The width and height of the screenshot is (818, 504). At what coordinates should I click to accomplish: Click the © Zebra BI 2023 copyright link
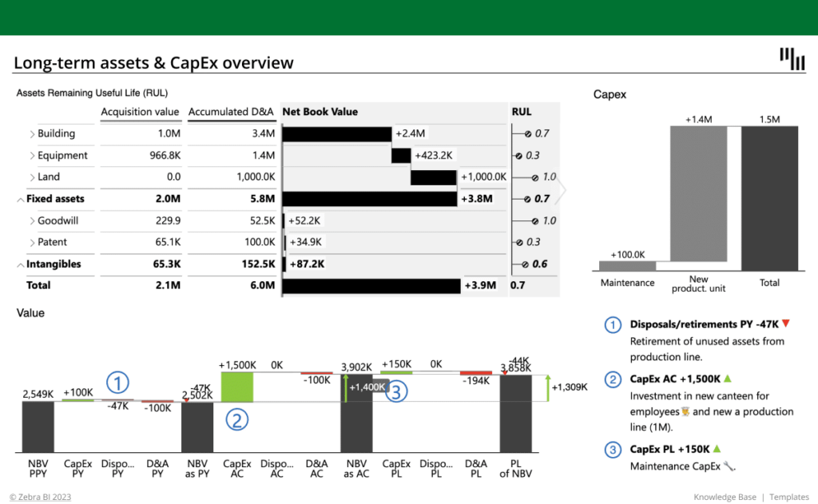[40, 496]
